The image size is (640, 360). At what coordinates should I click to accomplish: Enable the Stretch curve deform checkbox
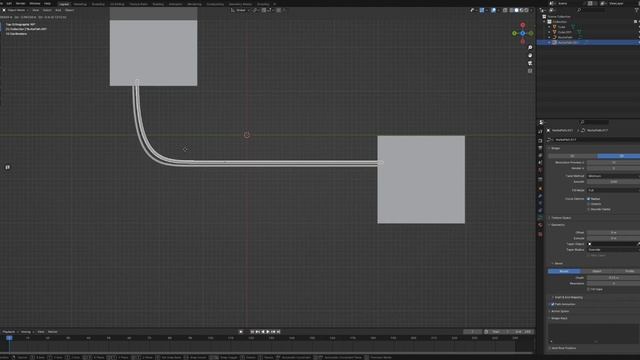(x=589, y=204)
